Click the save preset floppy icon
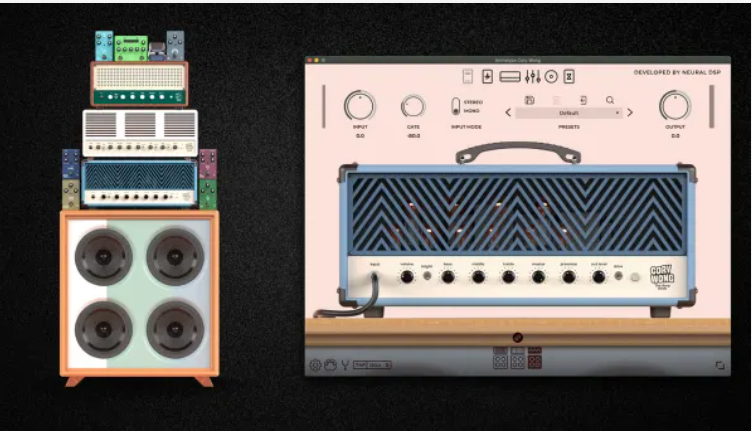 pos(529,100)
